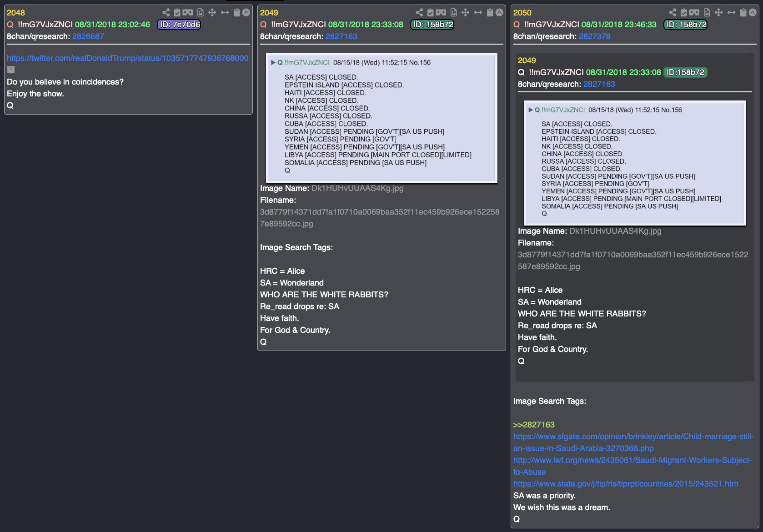Click the share icon on post 2050

click(673, 13)
